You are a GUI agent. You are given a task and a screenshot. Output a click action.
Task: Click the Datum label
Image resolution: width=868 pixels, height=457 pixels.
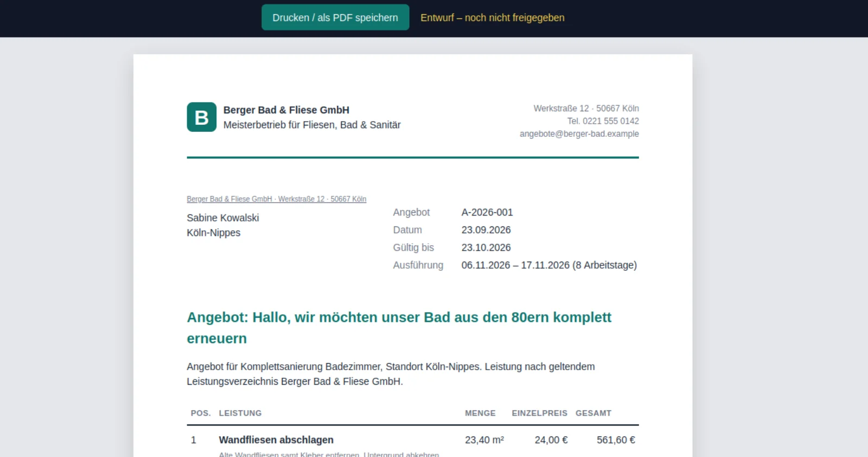pyautogui.click(x=407, y=230)
